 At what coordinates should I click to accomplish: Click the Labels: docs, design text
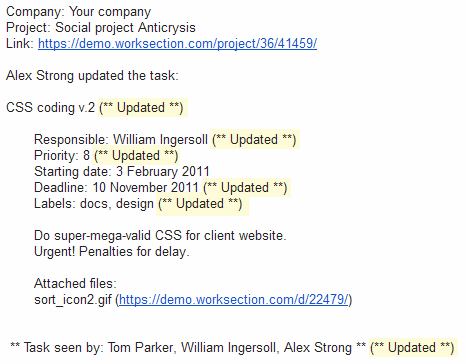pos(94,204)
